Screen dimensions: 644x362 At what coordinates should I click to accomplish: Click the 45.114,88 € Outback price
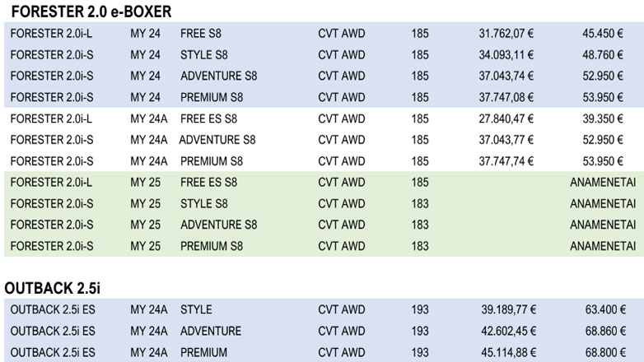tap(509, 352)
